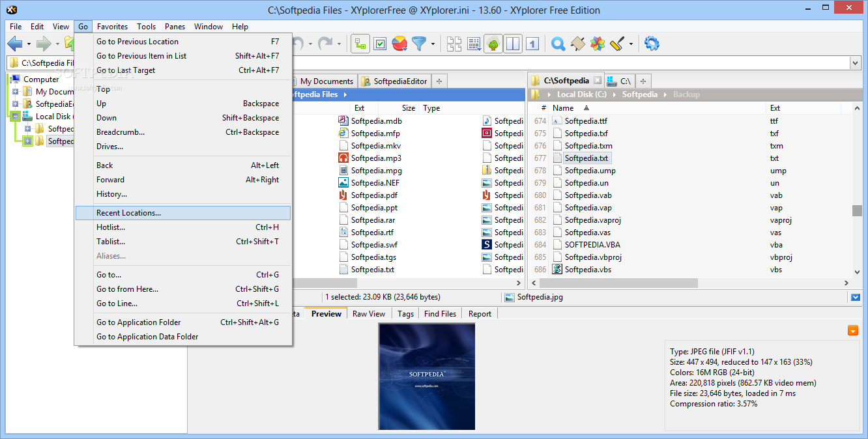Open the Hotlist menu entry
The height and width of the screenshot is (439, 868).
tap(183, 227)
